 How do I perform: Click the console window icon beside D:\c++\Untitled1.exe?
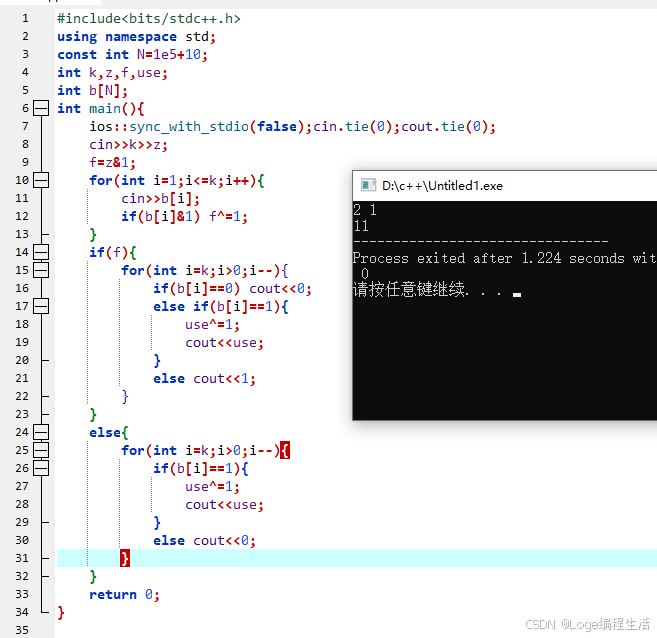coord(368,185)
